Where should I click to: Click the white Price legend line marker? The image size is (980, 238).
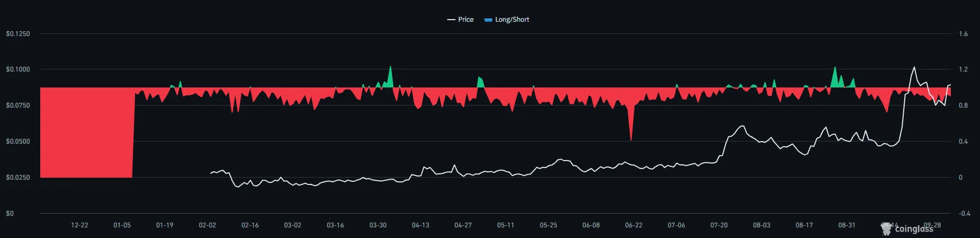click(x=451, y=20)
